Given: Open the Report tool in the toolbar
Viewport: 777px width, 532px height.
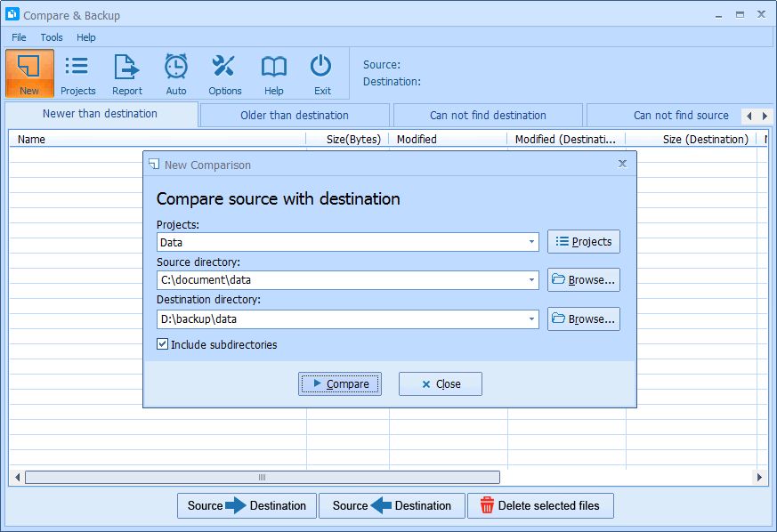Looking at the screenshot, I should 127,73.
